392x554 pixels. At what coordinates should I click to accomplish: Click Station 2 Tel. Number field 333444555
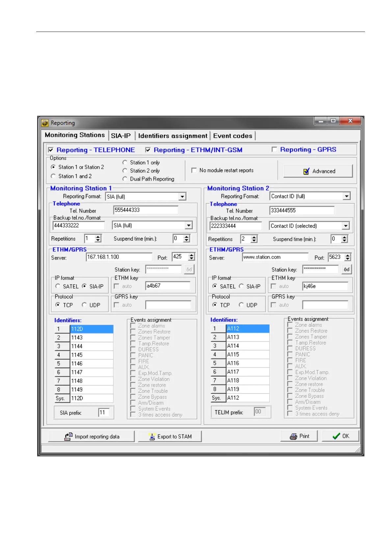[x=302, y=210]
